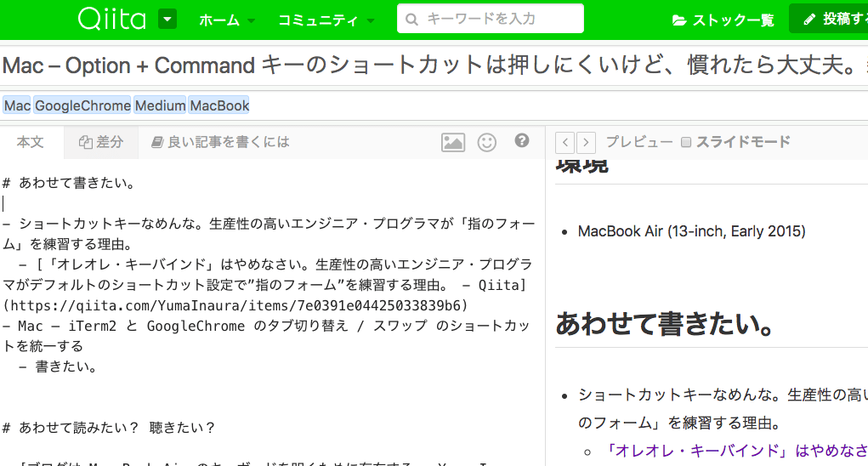The width and height of the screenshot is (868, 466).
Task: Toggle the スライドモード checkbox
Action: 686,142
